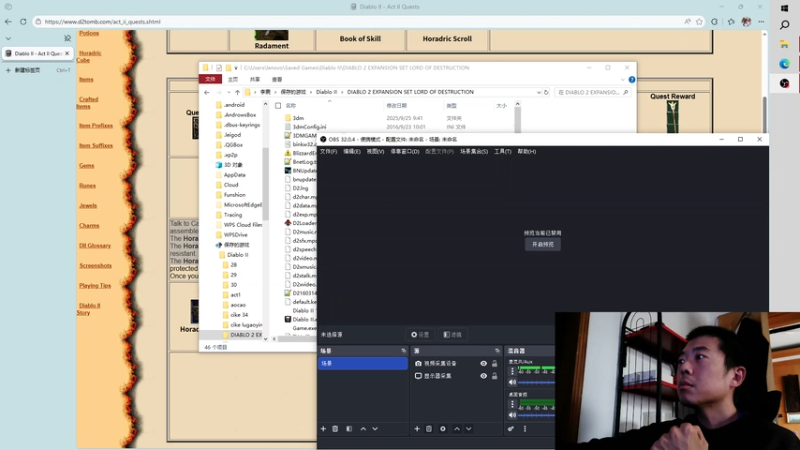Click the 开启预览 button in OBS
This screenshot has height=450, width=800.
click(x=543, y=244)
